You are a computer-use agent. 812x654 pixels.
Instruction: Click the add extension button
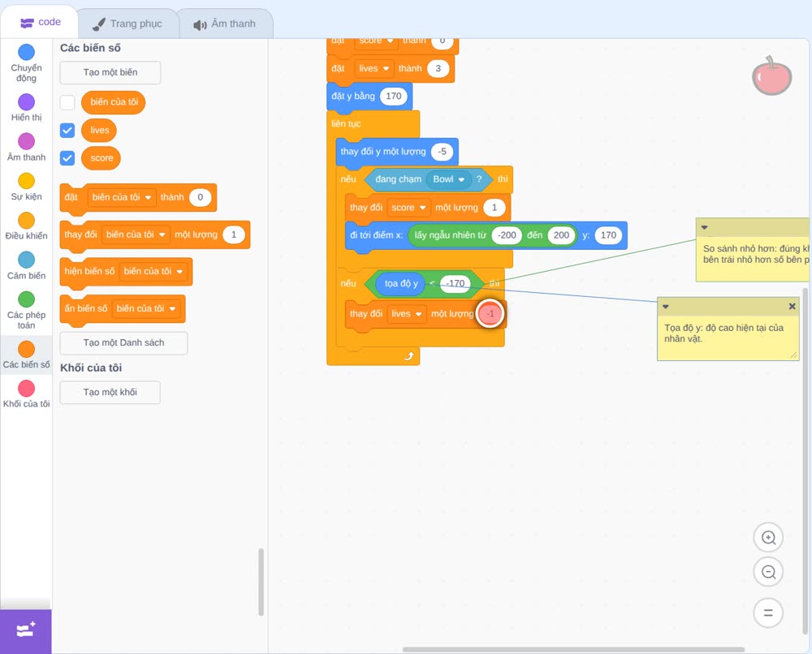tap(26, 630)
